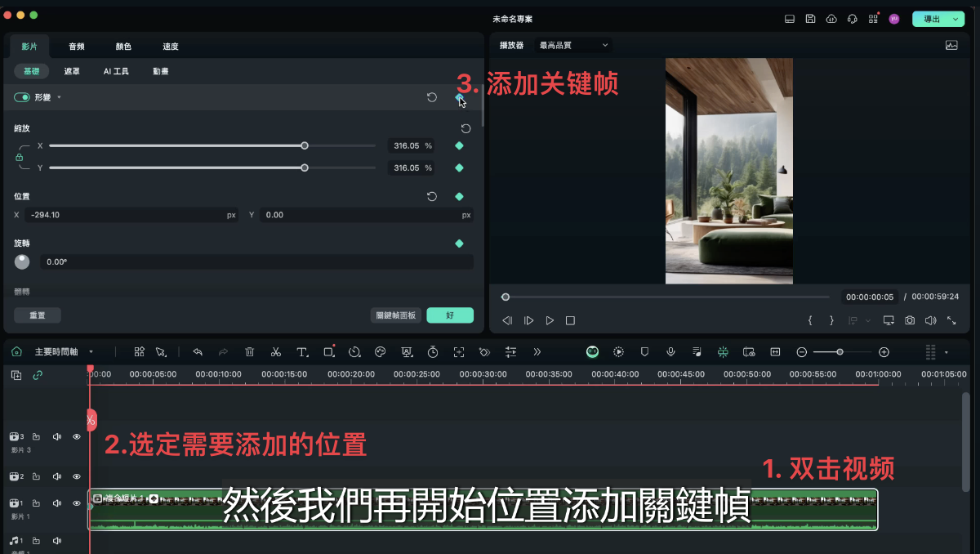Click the 重置 reset button
Screen dimensions: 980x554
tap(38, 315)
